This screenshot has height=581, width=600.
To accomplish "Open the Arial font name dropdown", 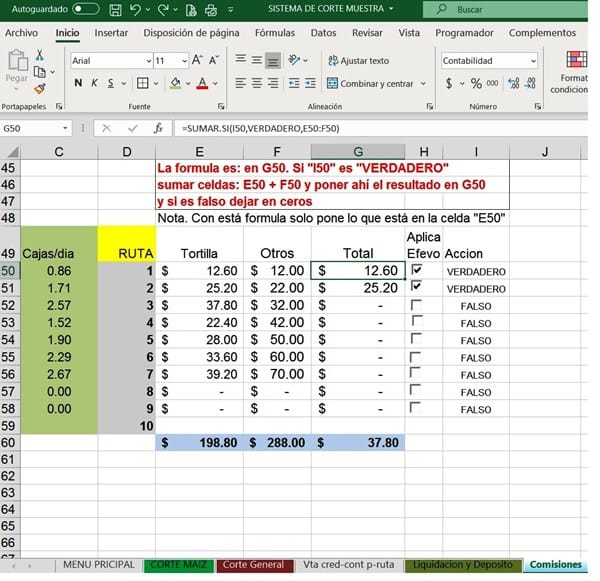I will click(146, 61).
